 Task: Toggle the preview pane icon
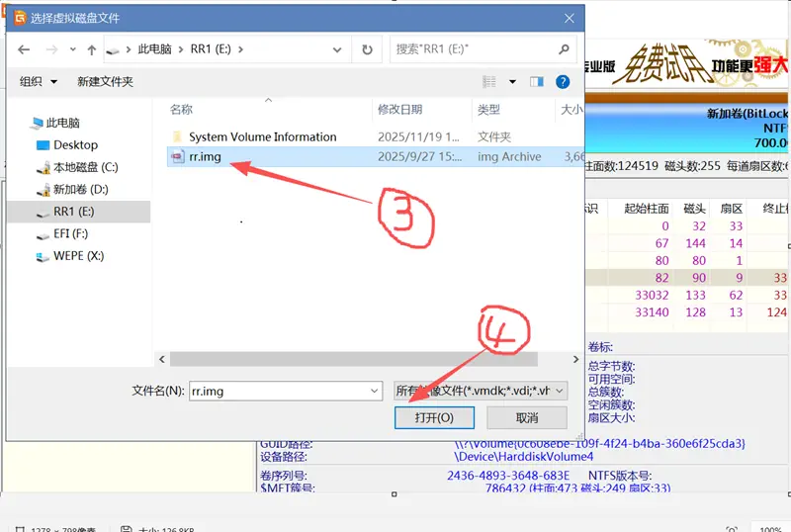pos(537,81)
